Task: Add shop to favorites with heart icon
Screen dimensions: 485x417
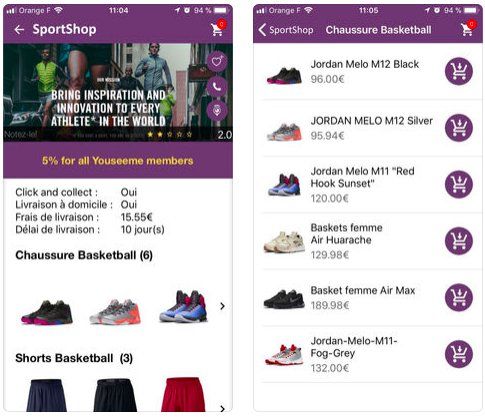Action: 217,61
